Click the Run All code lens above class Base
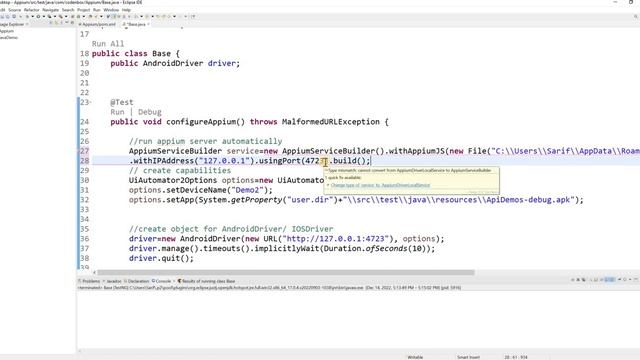The image size is (640, 360). 108,44
